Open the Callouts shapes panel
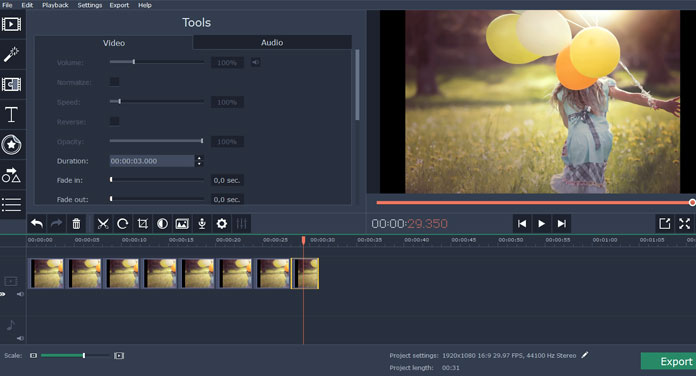 click(x=12, y=175)
